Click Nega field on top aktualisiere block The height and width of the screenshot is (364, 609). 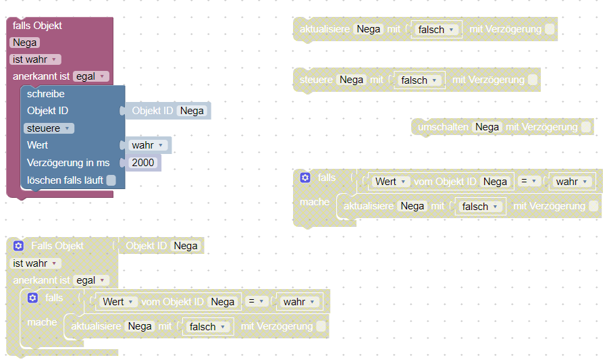[368, 29]
